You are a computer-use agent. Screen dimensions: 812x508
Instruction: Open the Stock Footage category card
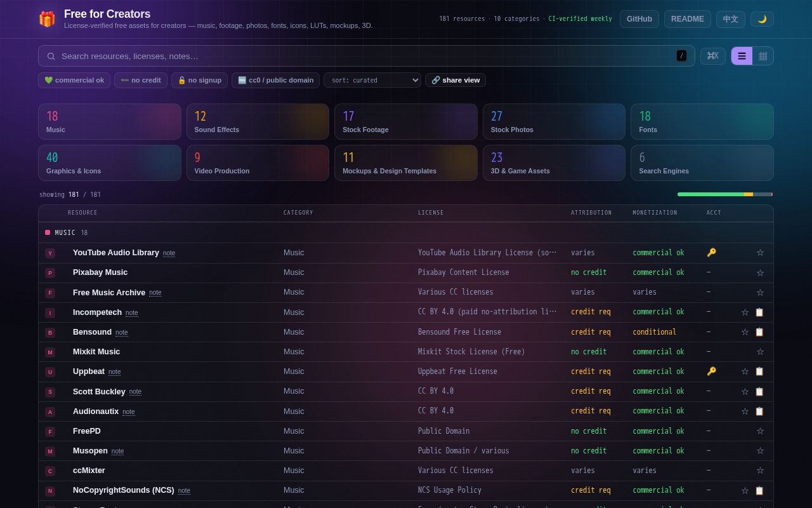[406, 121]
